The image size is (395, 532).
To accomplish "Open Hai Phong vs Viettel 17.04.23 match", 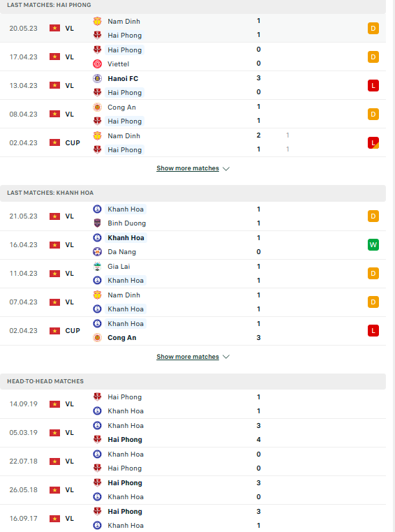I will click(x=193, y=57).
